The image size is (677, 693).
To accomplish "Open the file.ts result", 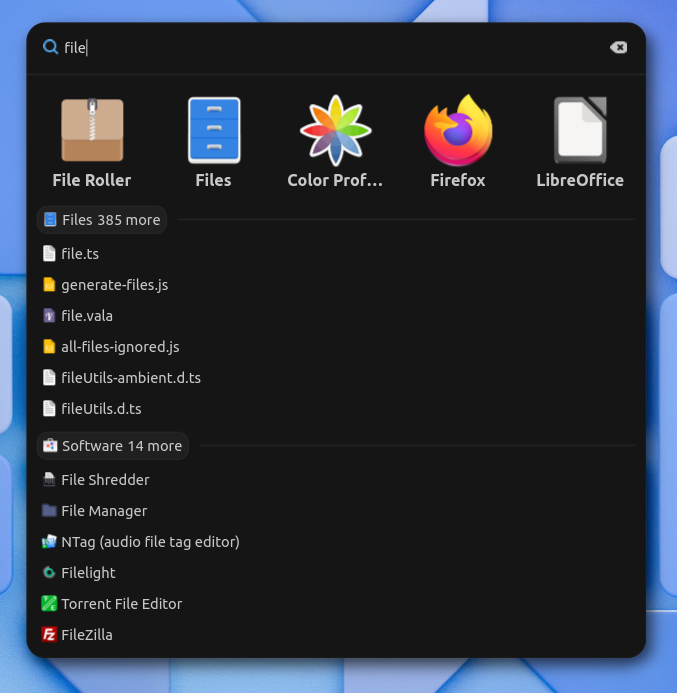I will 336,254.
